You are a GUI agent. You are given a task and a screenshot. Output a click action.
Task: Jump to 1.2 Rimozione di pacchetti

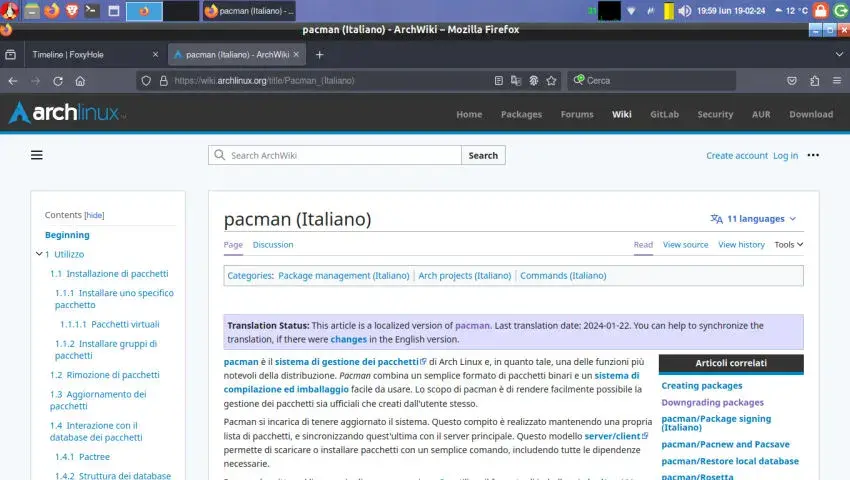(x=105, y=375)
